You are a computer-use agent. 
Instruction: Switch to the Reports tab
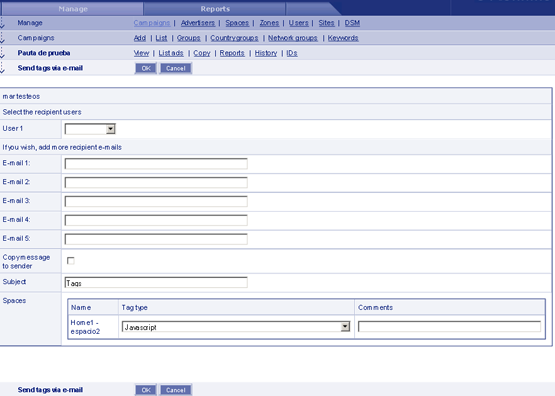tap(215, 8)
